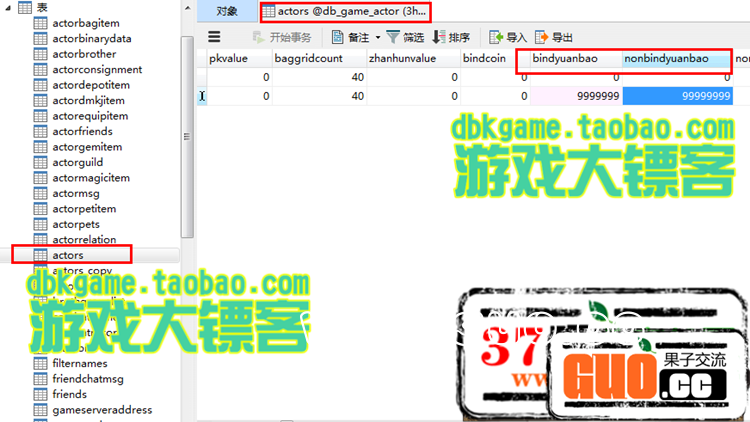The width and height of the screenshot is (750, 422).
Task: Open the hamburger menu in table toolbar
Action: tap(214, 37)
